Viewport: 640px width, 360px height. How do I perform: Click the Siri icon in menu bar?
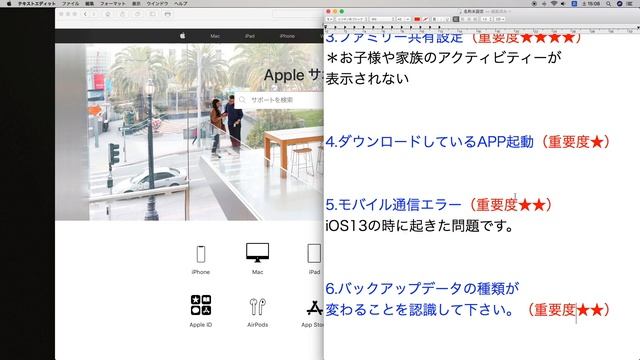coord(619,3)
